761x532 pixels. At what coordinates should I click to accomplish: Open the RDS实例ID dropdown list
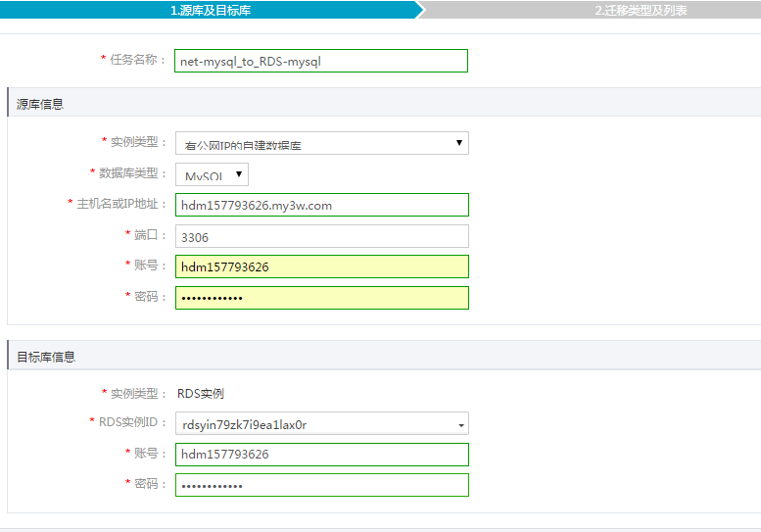[x=321, y=424]
